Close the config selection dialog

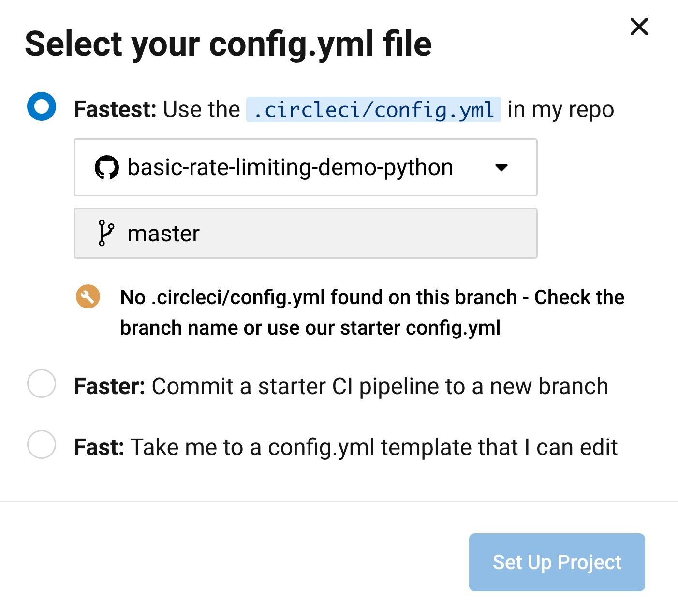coord(639,27)
